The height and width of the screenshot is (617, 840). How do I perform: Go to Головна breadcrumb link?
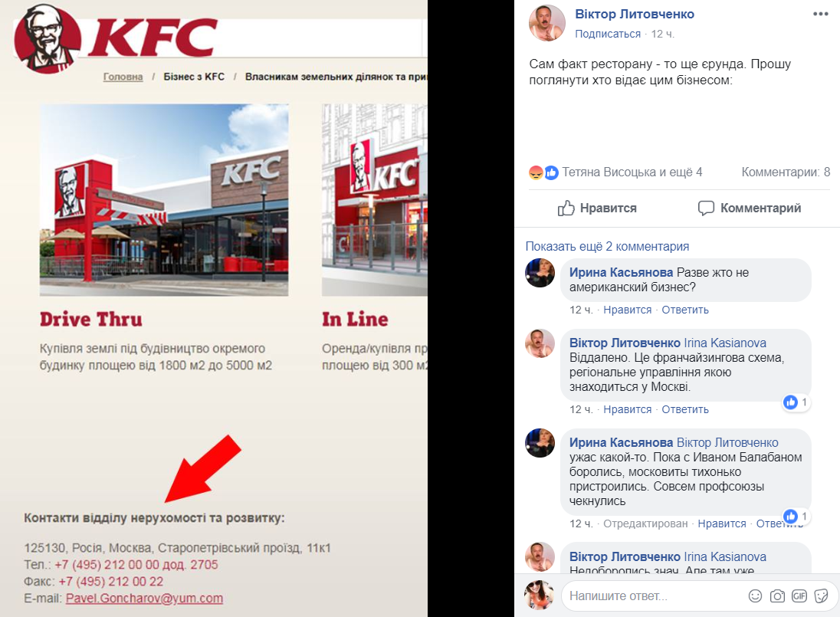pyautogui.click(x=123, y=77)
